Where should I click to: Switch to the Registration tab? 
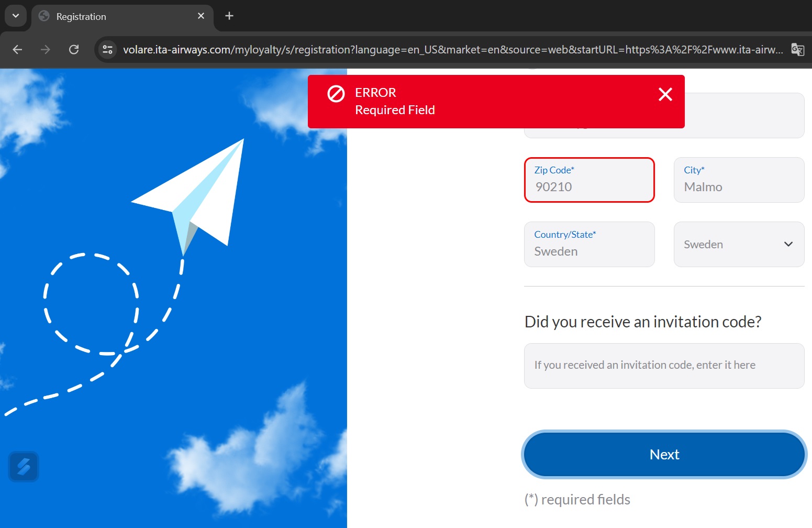[x=115, y=17]
